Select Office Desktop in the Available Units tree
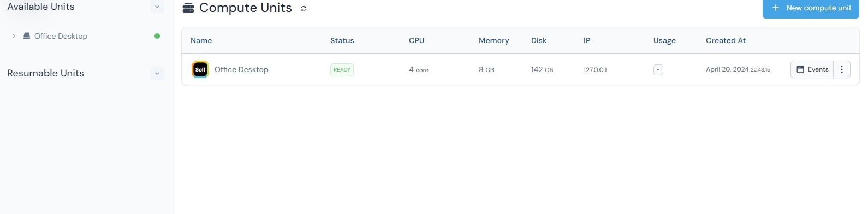Image resolution: width=868 pixels, height=214 pixels. point(61,36)
